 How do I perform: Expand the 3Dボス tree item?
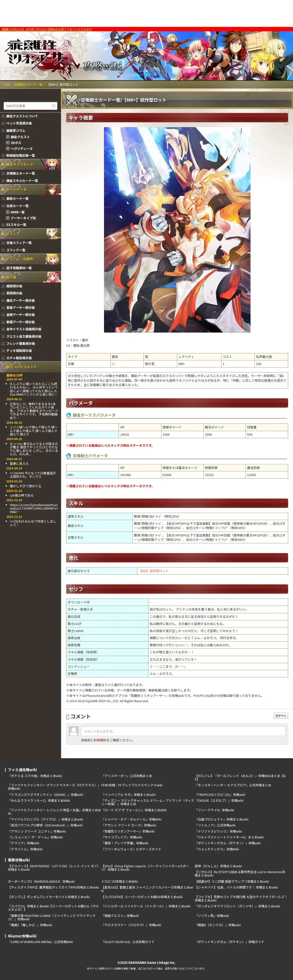(x=8, y=143)
